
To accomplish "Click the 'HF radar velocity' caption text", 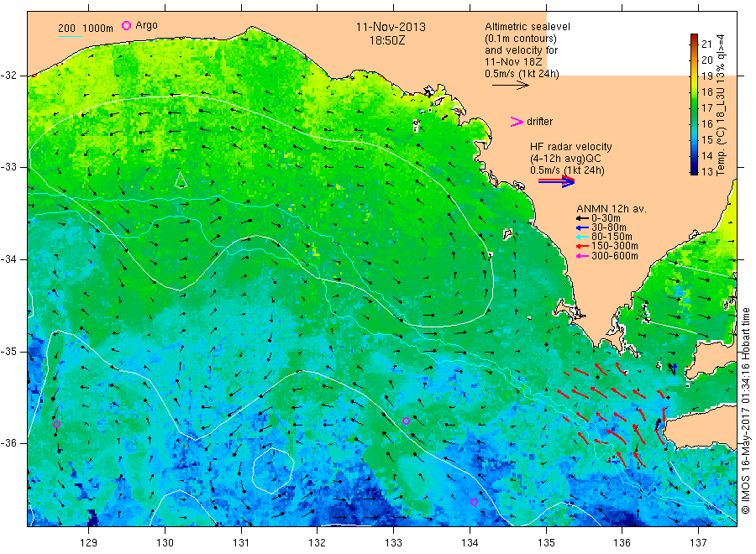I will coord(571,146).
